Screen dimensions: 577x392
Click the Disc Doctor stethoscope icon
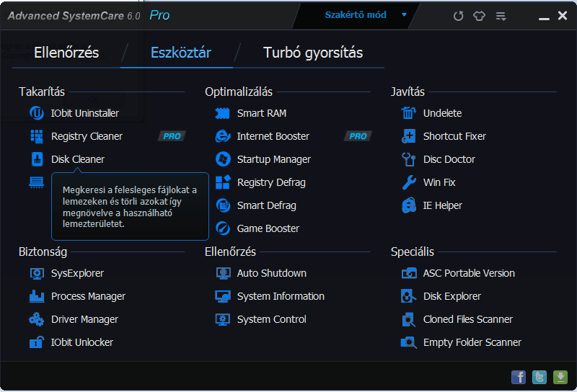pyautogui.click(x=408, y=159)
